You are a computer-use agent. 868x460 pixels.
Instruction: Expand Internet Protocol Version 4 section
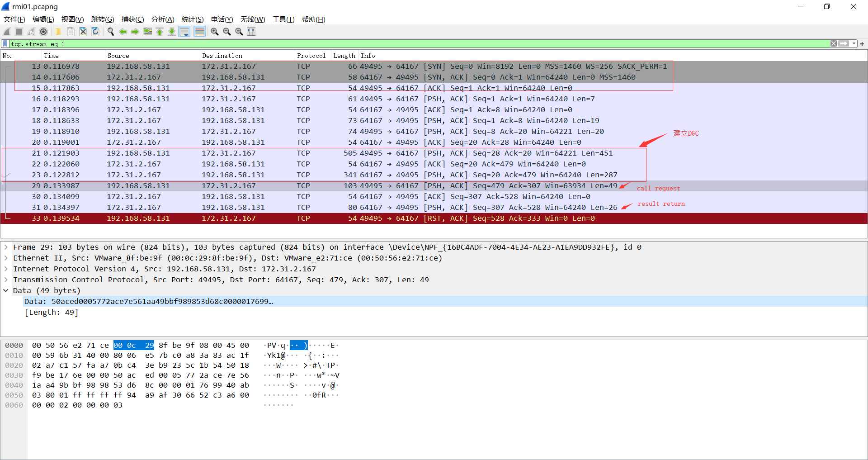[6, 269]
